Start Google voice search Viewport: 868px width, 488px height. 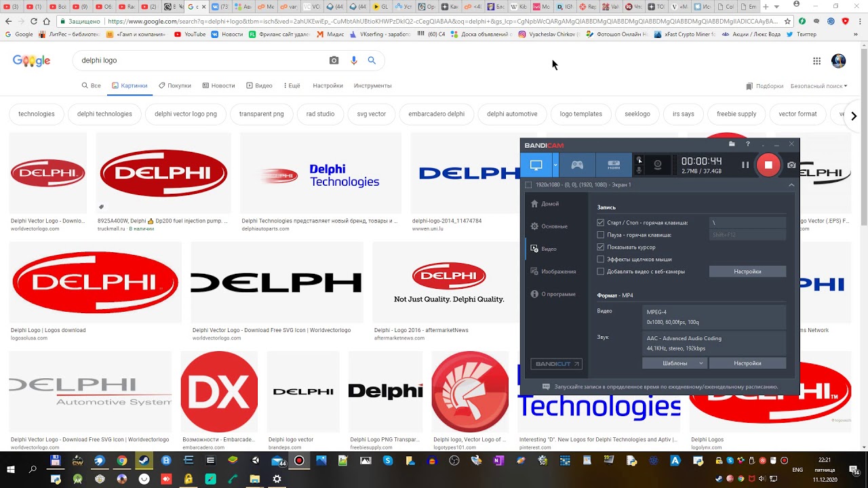pyautogui.click(x=353, y=60)
